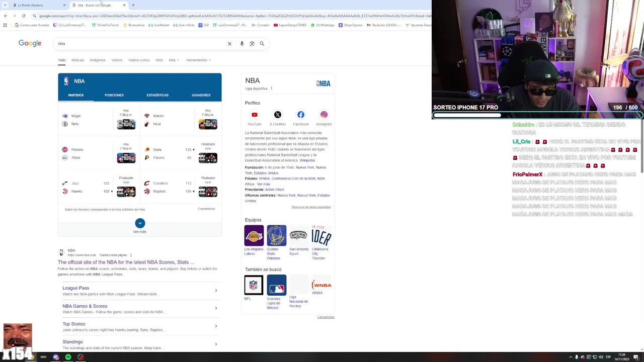The image size is (644, 362).
Task: Expand the Ver más scores chevron
Action: pos(140,223)
